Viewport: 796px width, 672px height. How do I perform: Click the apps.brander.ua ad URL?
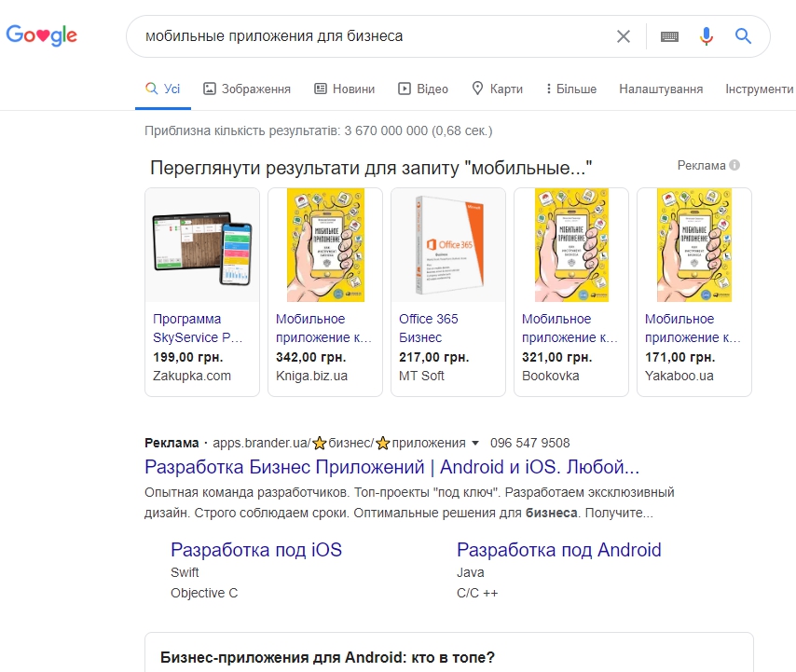coord(339,443)
